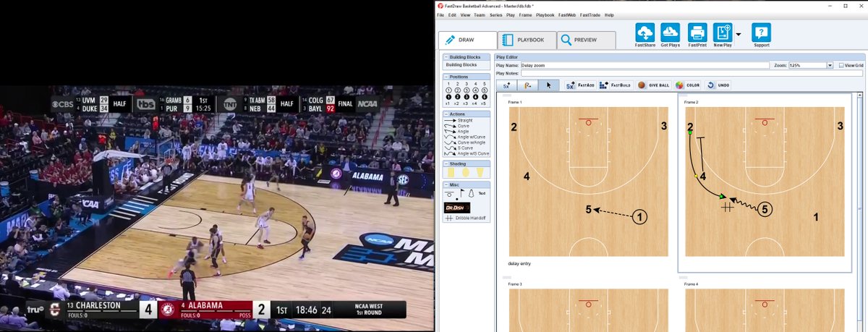The image size is (868, 332).
Task: Select the rectangle shading shape
Action: tap(451, 172)
